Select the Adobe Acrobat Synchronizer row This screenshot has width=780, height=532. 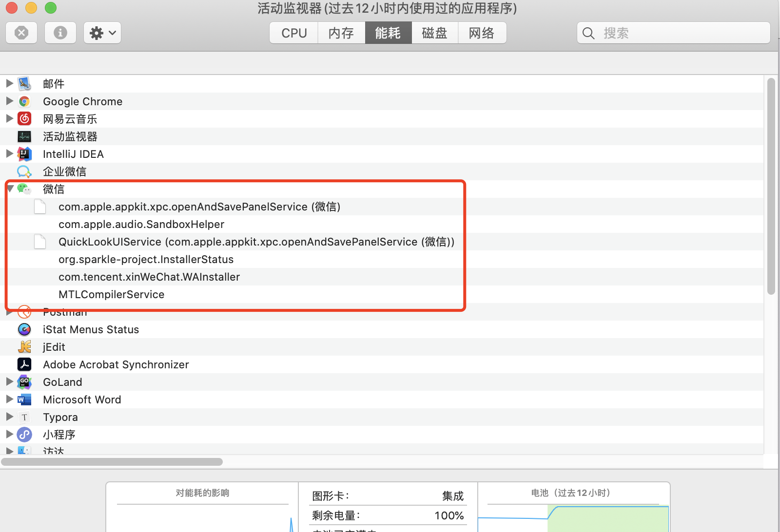coord(382,364)
